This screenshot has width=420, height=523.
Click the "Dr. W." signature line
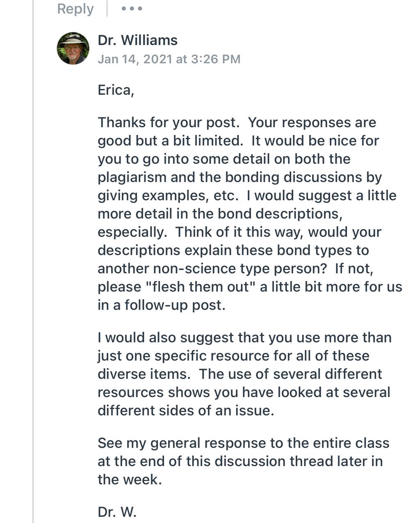pyautogui.click(x=117, y=512)
